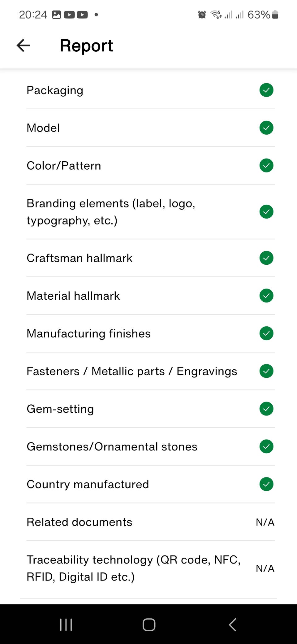Tap the Color/Pattern green check icon
This screenshot has height=644, width=297.
click(266, 165)
